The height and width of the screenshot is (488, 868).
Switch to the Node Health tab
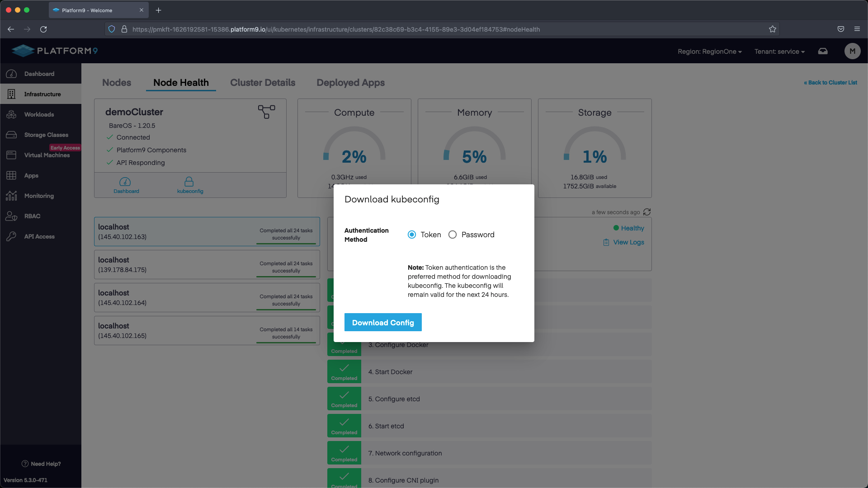point(181,83)
